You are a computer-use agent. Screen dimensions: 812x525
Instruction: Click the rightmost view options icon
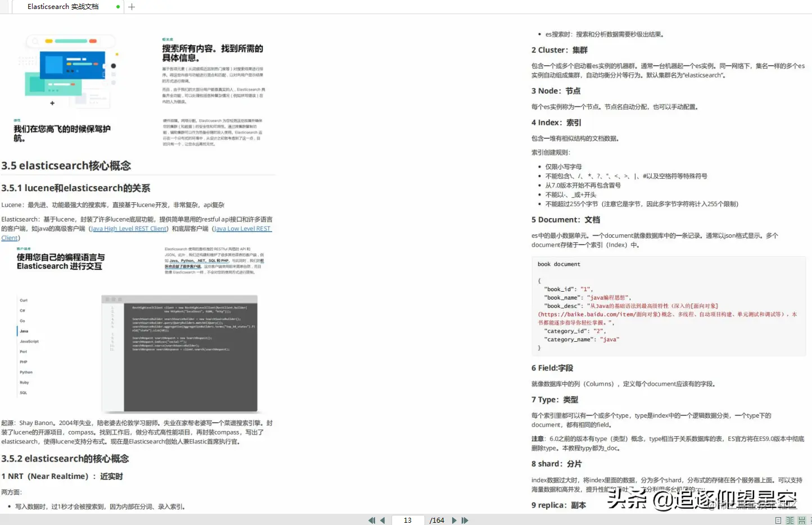tap(810, 520)
